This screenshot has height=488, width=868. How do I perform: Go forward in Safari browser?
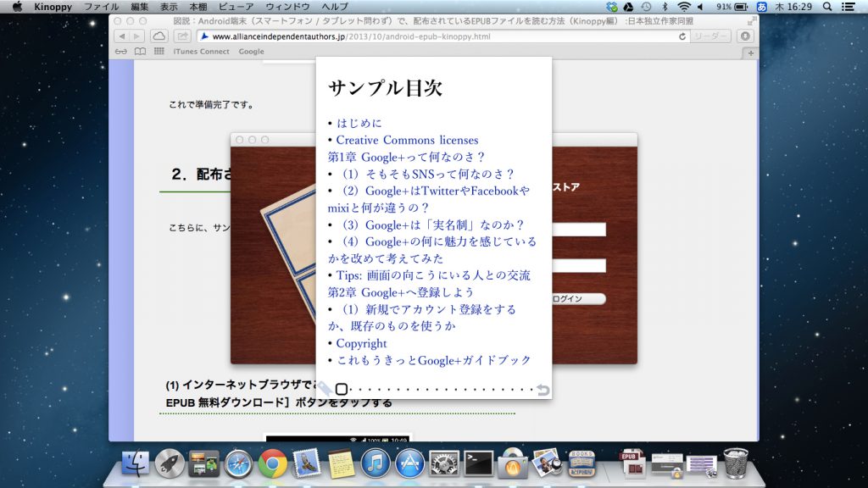tap(136, 36)
